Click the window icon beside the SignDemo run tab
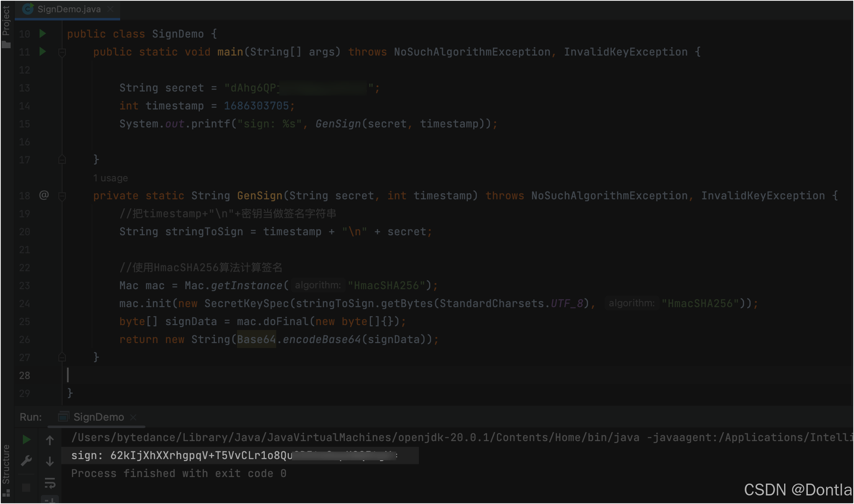854x504 pixels. pyautogui.click(x=63, y=417)
